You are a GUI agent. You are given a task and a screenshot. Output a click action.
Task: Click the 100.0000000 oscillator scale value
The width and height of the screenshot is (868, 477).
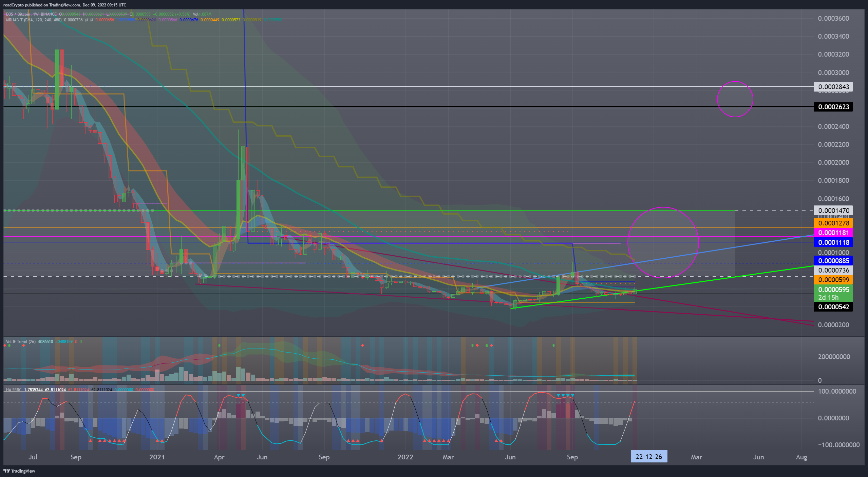coord(837,391)
